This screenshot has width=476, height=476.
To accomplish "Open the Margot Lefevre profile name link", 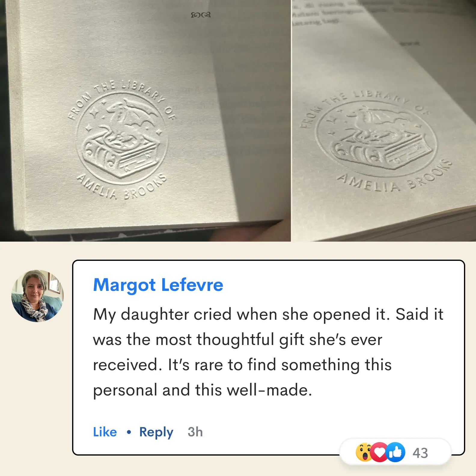I will pos(158,285).
